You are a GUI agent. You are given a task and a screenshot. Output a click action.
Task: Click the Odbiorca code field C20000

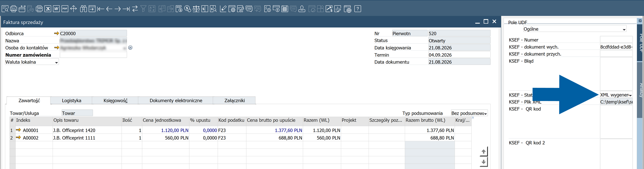tap(93, 33)
